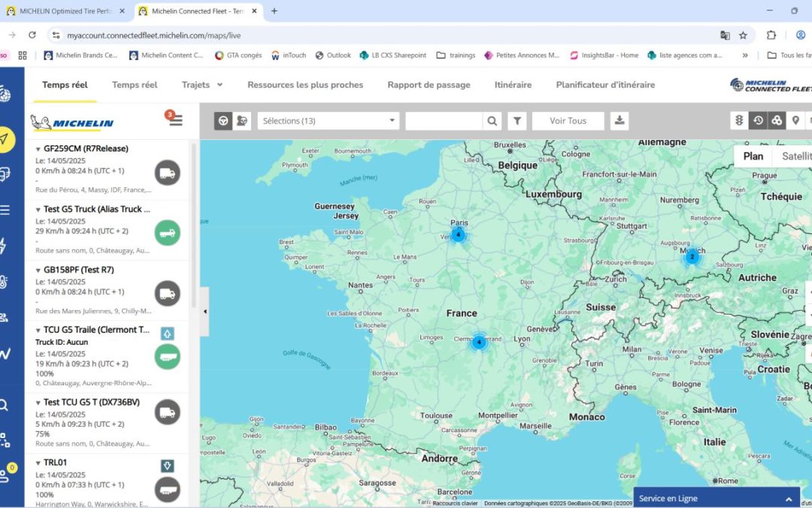Collapse the TRL01 entry triangle
Image resolution: width=812 pixels, height=508 pixels.
pos(38,463)
